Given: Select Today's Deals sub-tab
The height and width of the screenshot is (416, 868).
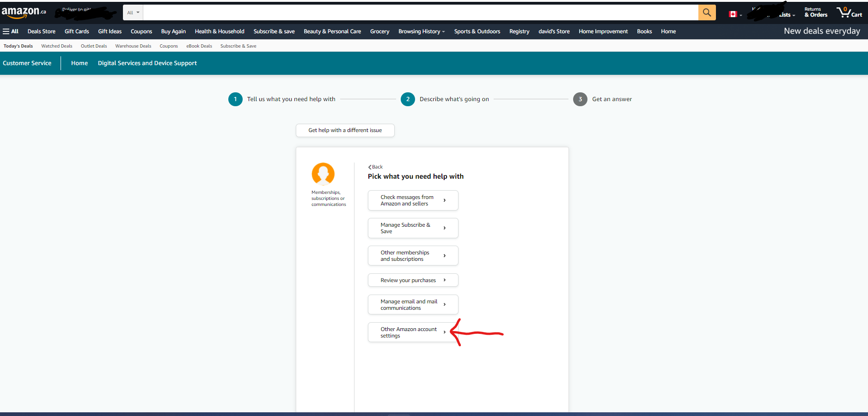Looking at the screenshot, I should tap(18, 46).
